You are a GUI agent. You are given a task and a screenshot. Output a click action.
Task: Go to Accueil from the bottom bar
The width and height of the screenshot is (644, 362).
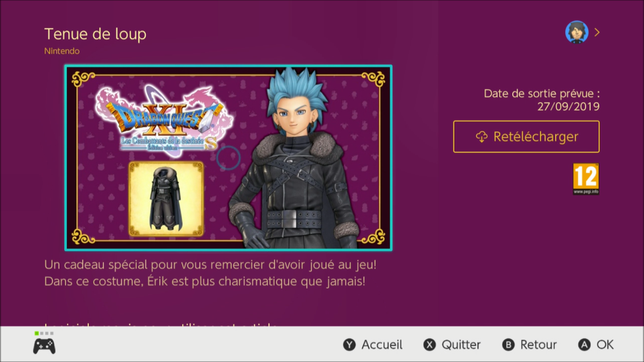(382, 345)
